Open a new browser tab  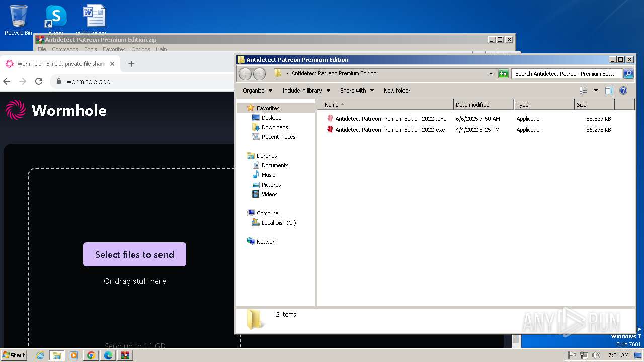click(x=131, y=64)
